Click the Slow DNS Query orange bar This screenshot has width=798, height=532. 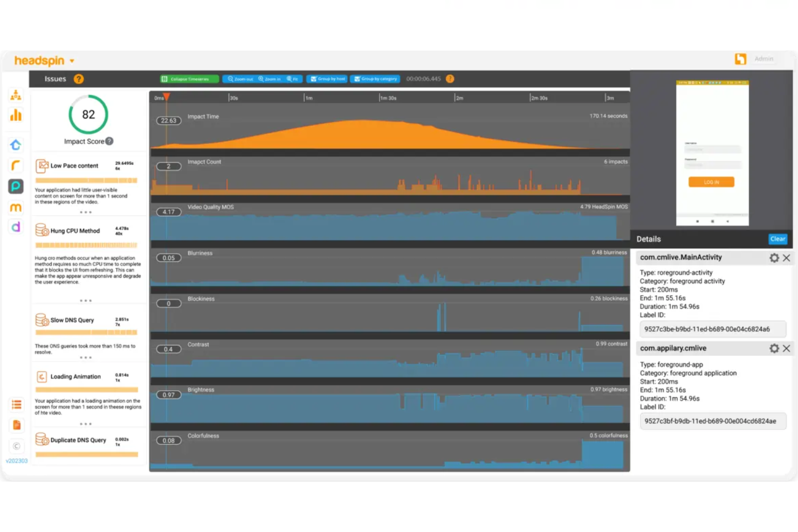[x=86, y=333]
